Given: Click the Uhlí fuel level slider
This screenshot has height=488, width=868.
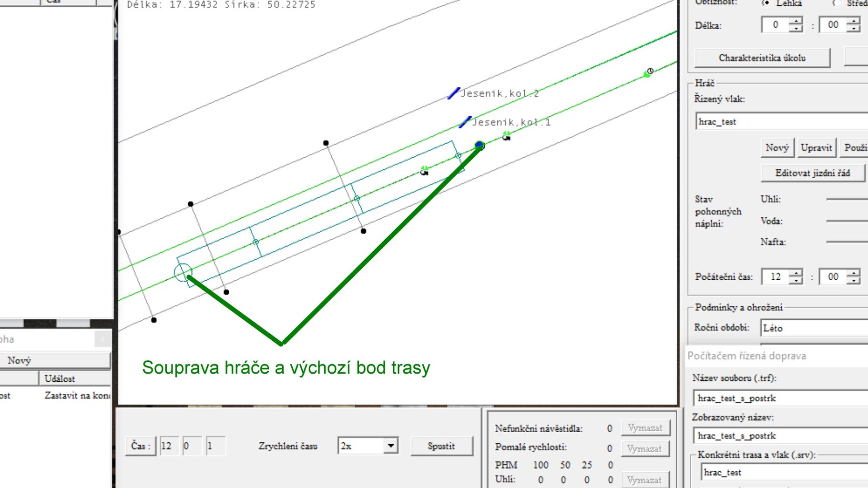Looking at the screenshot, I should (x=847, y=199).
